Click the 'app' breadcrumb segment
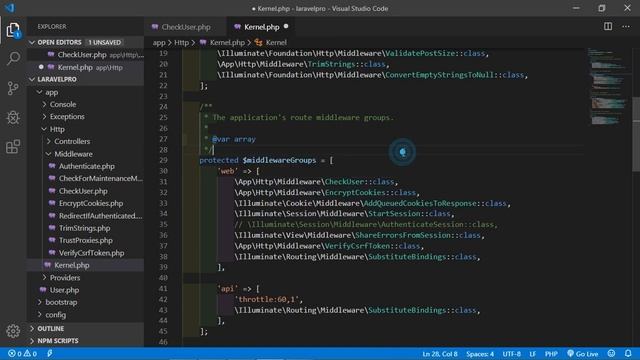Image resolution: width=640 pixels, height=360 pixels. pos(159,42)
